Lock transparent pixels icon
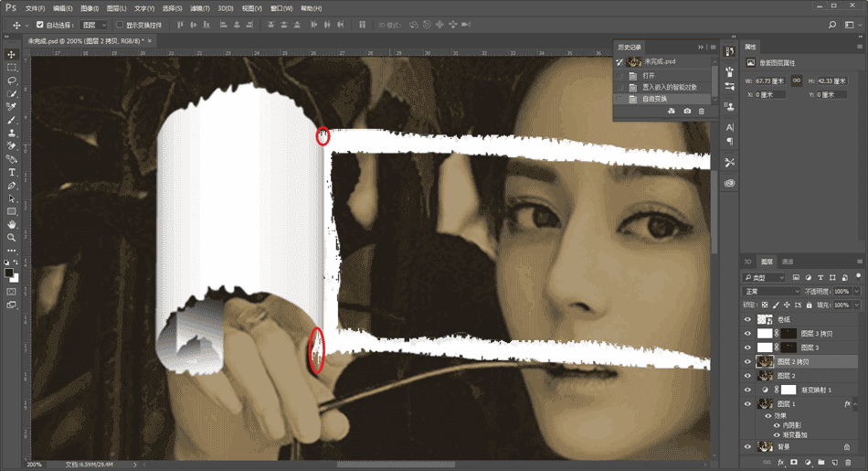 [x=765, y=305]
